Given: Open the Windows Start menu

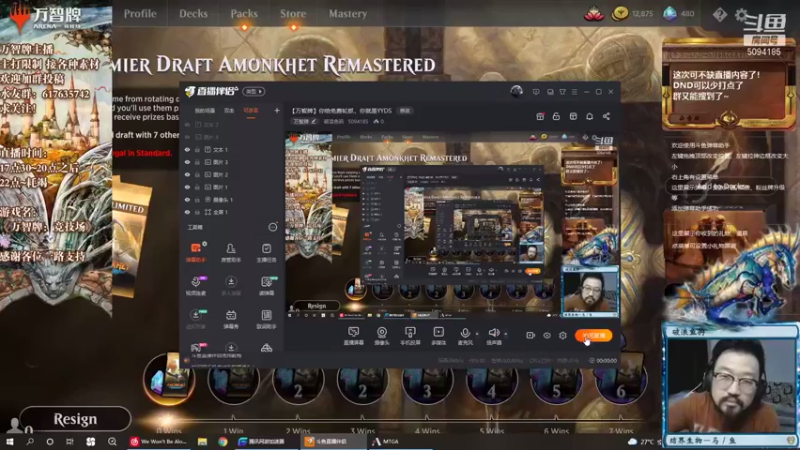Looking at the screenshot, I should 9,441.
